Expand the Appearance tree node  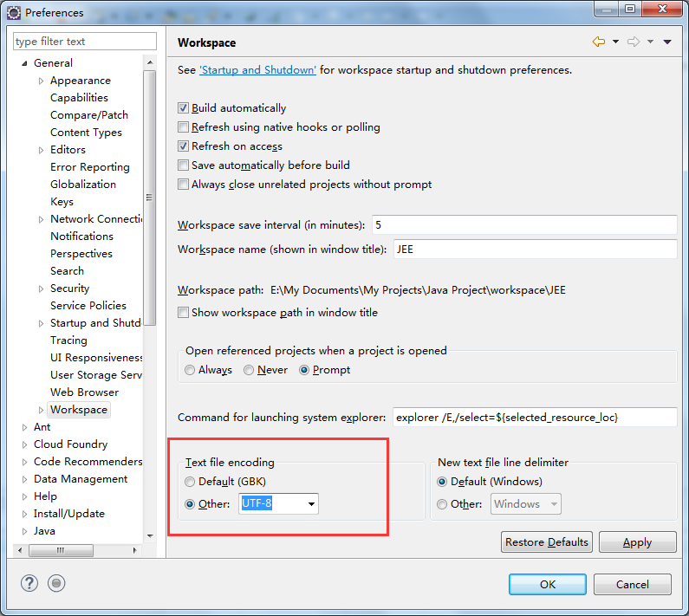(41, 81)
